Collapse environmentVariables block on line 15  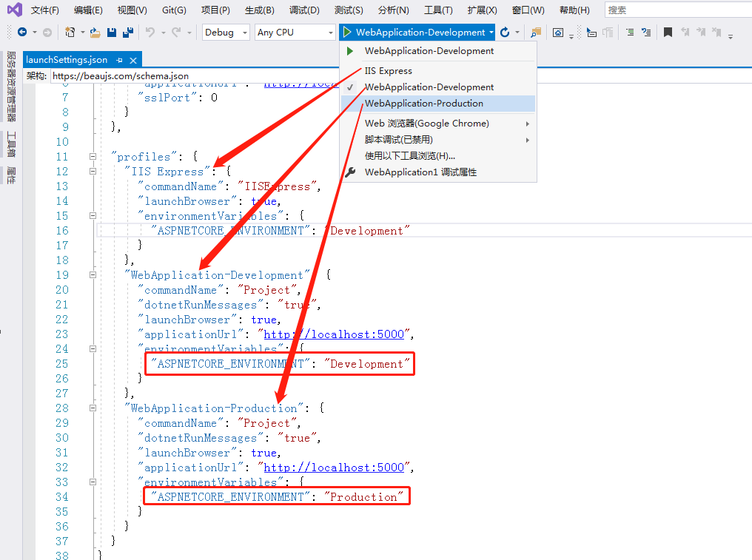coord(93,216)
